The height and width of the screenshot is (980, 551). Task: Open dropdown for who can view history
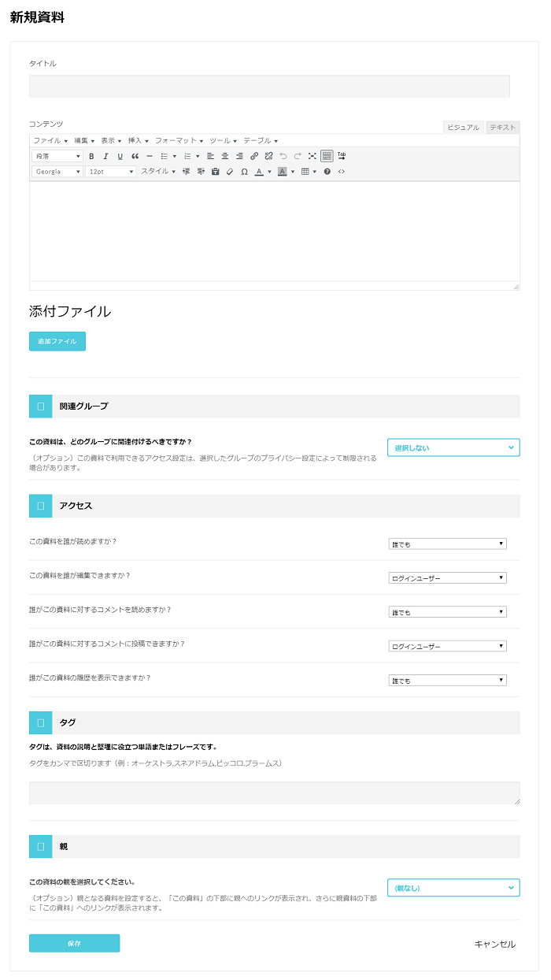(x=448, y=681)
